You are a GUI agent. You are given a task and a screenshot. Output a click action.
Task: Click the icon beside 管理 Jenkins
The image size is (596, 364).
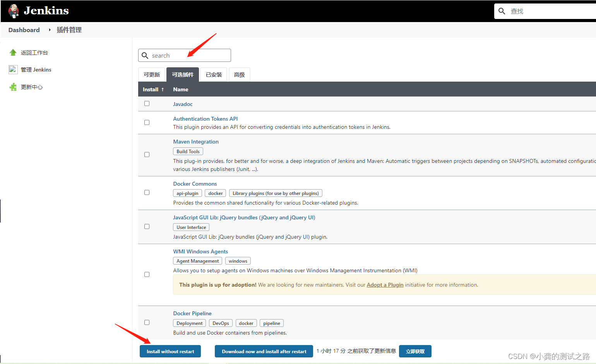pyautogui.click(x=13, y=70)
